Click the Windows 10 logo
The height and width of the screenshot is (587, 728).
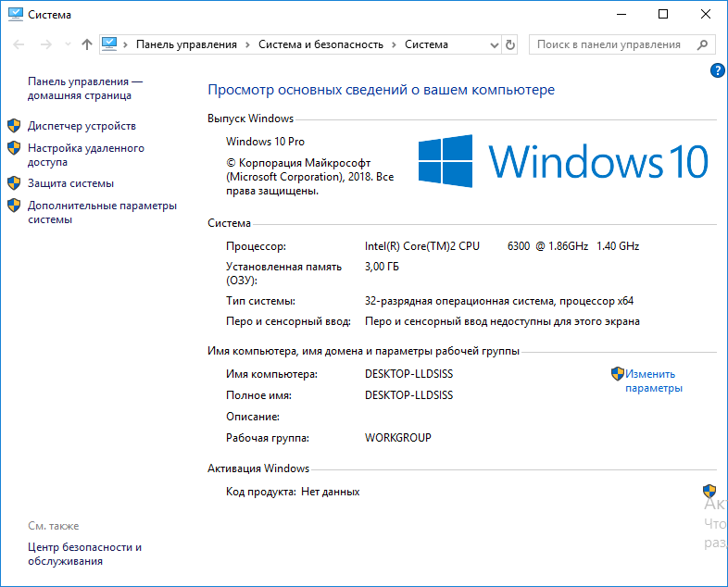[563, 161]
